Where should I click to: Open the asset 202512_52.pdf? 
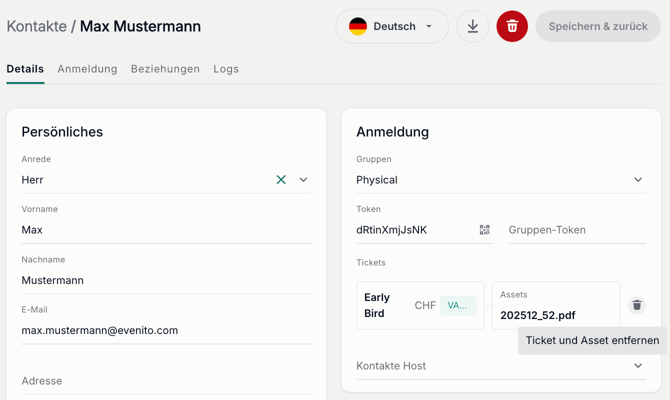point(538,315)
